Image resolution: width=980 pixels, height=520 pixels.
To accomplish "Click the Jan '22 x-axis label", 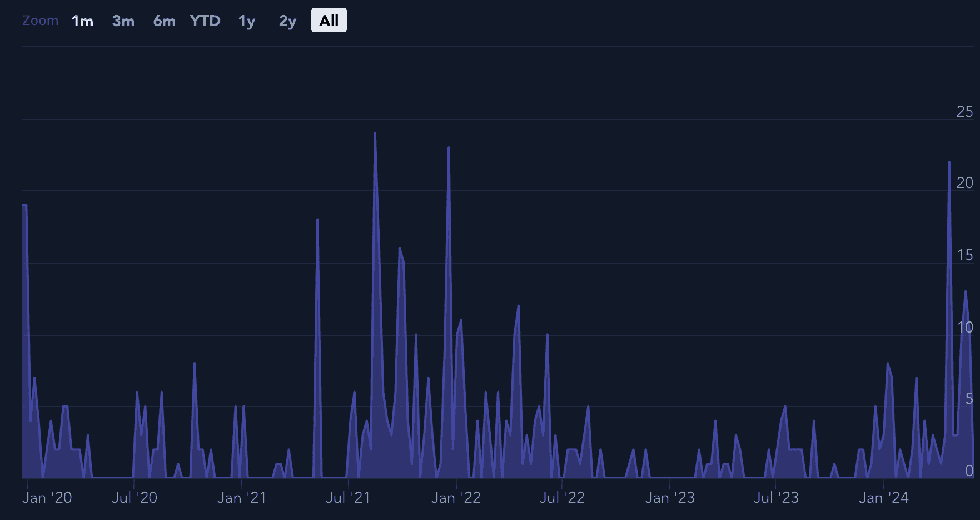I will point(456,498).
